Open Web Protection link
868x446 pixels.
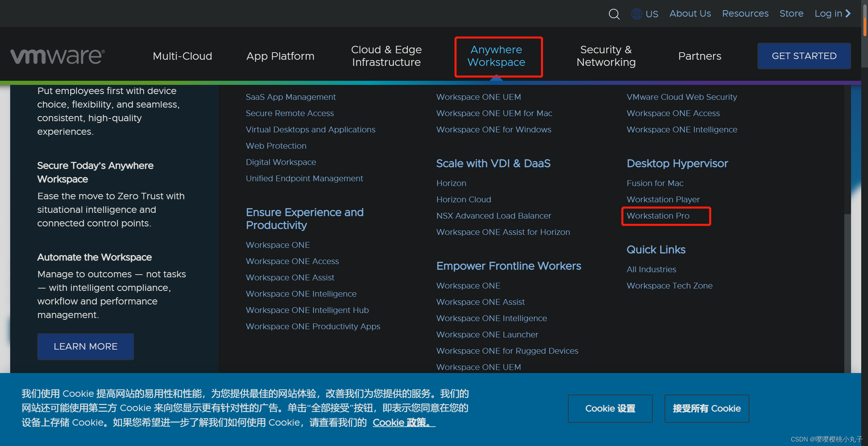[x=276, y=146]
